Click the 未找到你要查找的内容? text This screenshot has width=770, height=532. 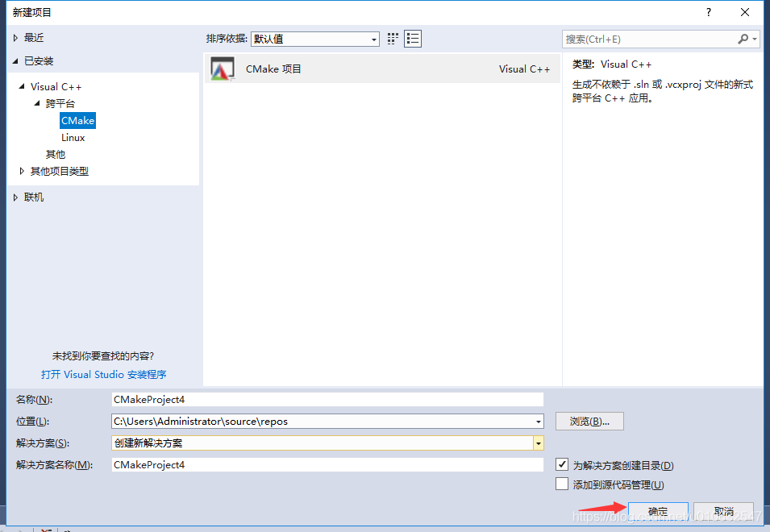click(x=103, y=355)
